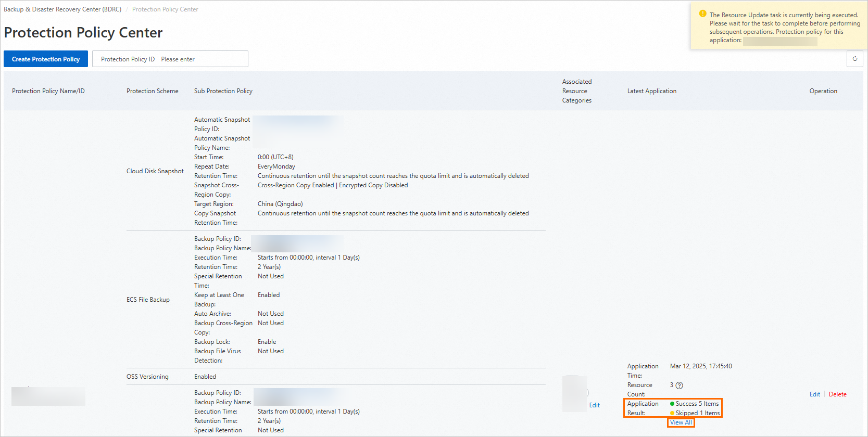The image size is (868, 437).
Task: Click Protection Policy Center breadcrumb
Action: (x=165, y=9)
